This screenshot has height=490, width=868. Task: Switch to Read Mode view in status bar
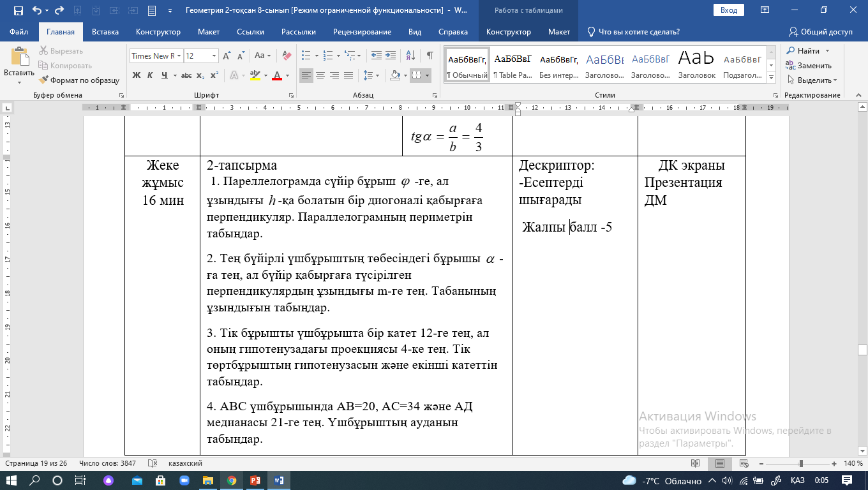click(695, 463)
